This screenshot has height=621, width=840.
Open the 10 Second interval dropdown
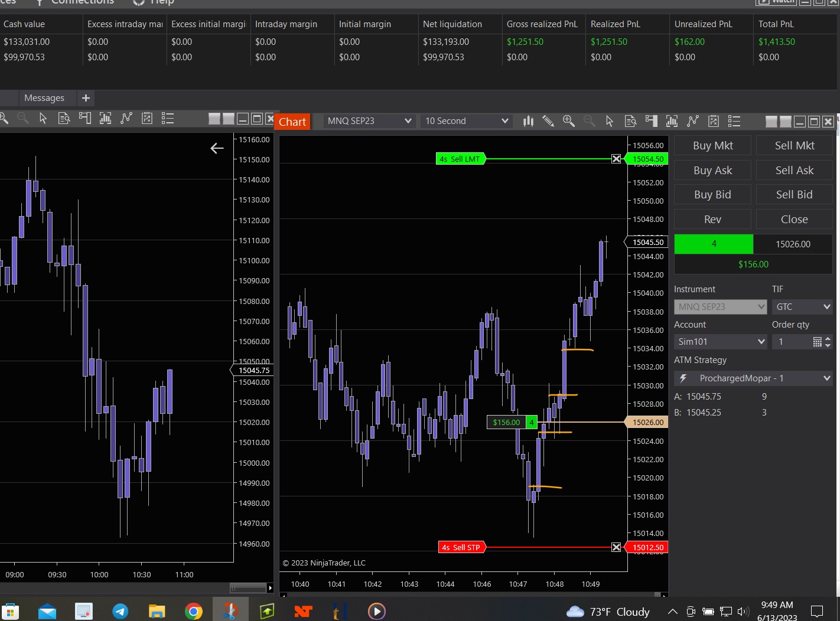(x=466, y=121)
